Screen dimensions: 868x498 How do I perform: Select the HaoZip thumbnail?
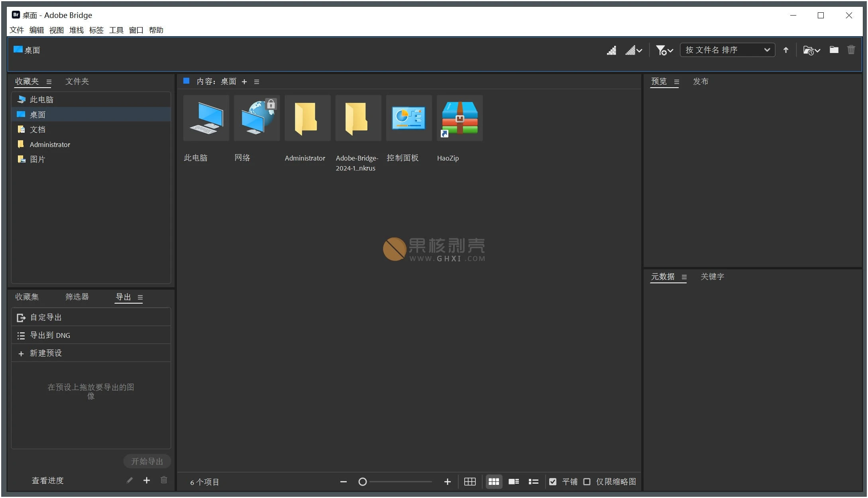pos(459,118)
